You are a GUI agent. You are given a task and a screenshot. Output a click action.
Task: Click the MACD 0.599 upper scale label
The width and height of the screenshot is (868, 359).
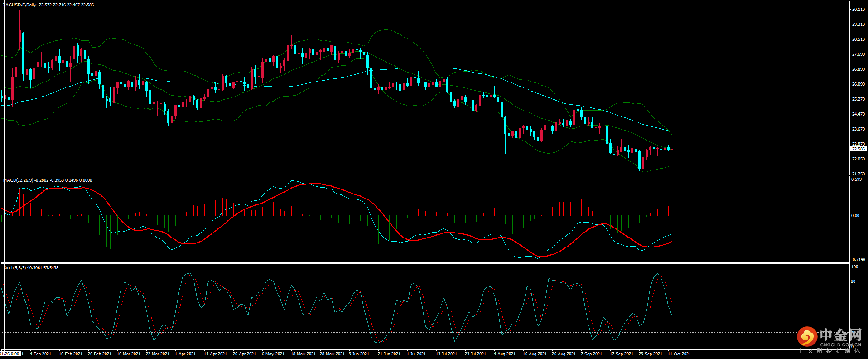856,179
